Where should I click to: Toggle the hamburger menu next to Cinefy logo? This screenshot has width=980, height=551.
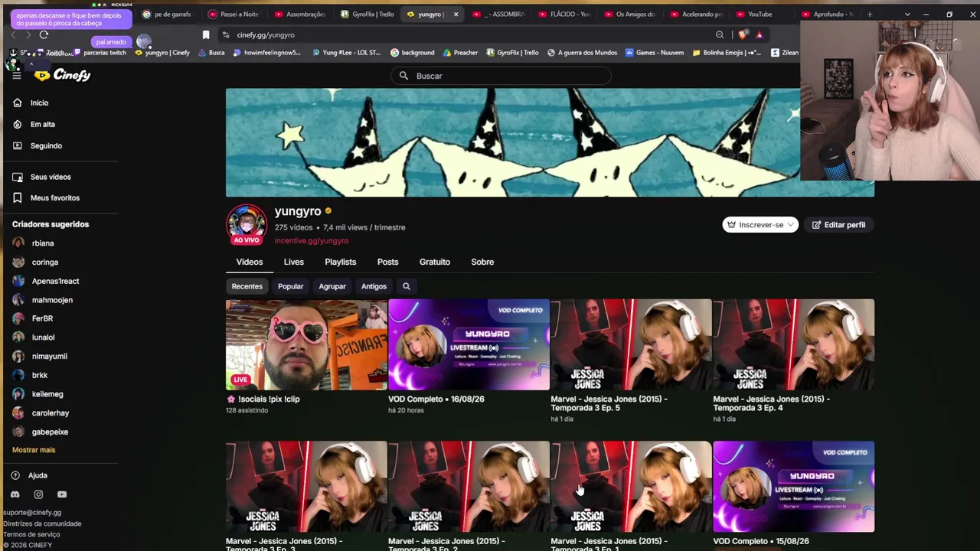click(16, 75)
